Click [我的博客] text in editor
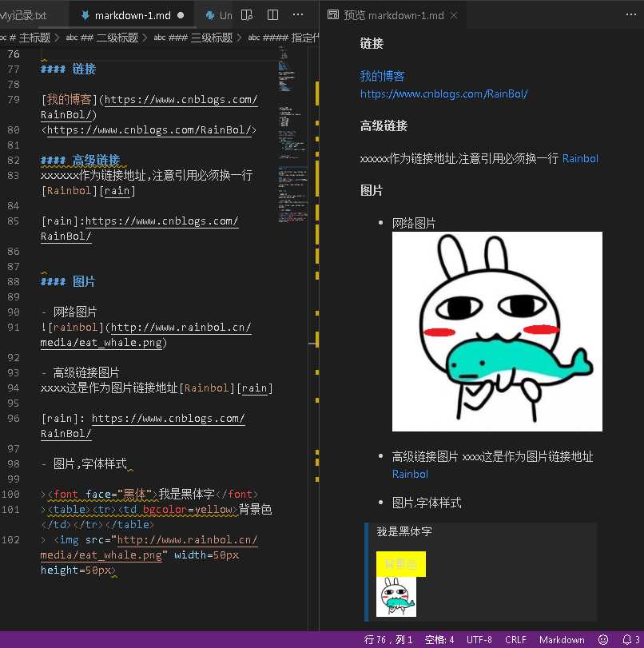This screenshot has height=648, width=644. (69, 100)
